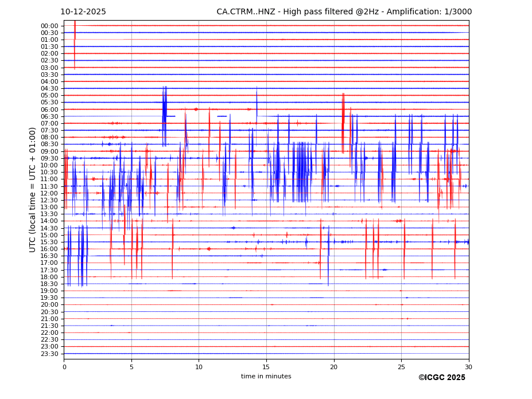The image size is (532, 399).
Task: Click the 5 tick on minutes axis
Action: (x=131, y=367)
